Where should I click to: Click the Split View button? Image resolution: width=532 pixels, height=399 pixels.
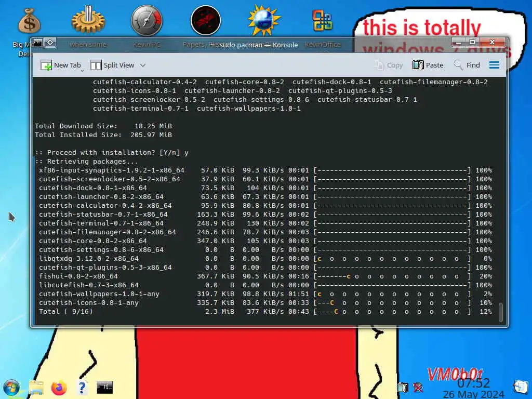coord(113,65)
